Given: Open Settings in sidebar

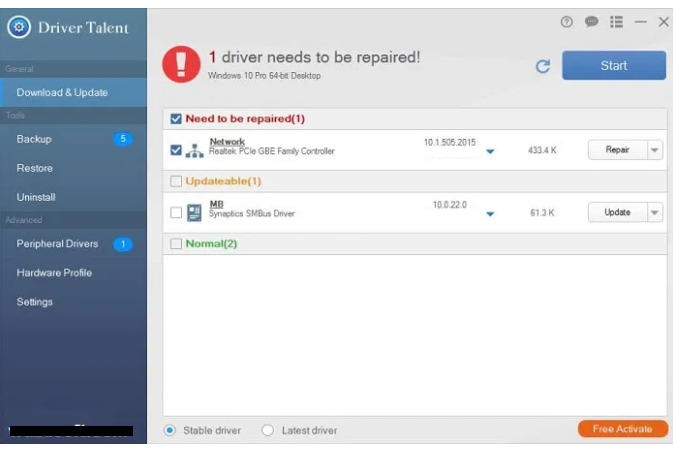Looking at the screenshot, I should [x=73, y=302].
